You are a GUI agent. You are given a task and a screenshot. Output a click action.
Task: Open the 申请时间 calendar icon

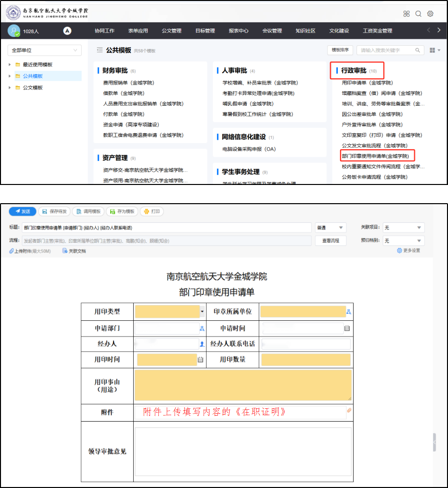pos(347,328)
